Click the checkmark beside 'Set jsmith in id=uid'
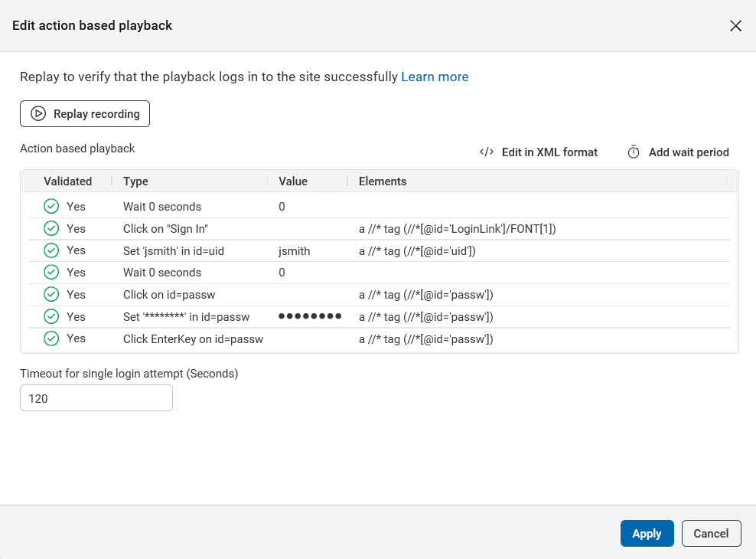This screenshot has height=559, width=756. coord(51,250)
